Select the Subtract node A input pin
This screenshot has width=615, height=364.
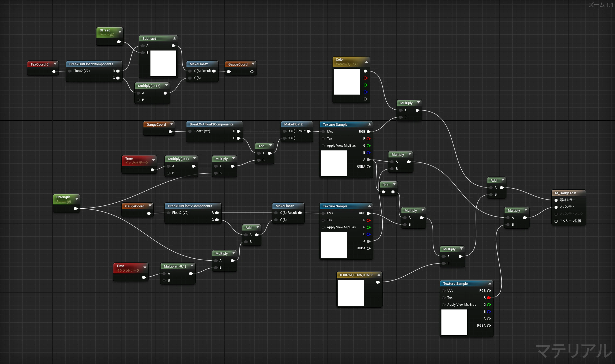(x=143, y=46)
